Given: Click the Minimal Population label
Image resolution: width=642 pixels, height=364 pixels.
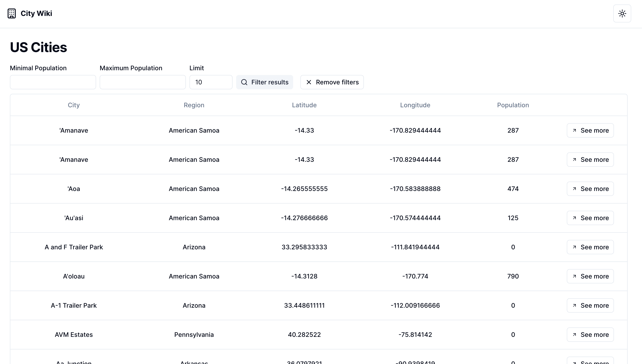Looking at the screenshot, I should pos(38,68).
